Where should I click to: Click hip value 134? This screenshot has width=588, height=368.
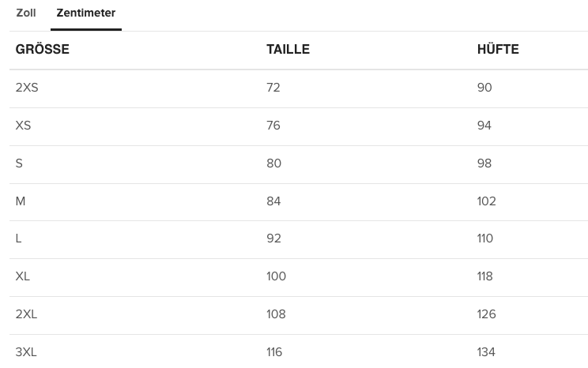pos(487,352)
